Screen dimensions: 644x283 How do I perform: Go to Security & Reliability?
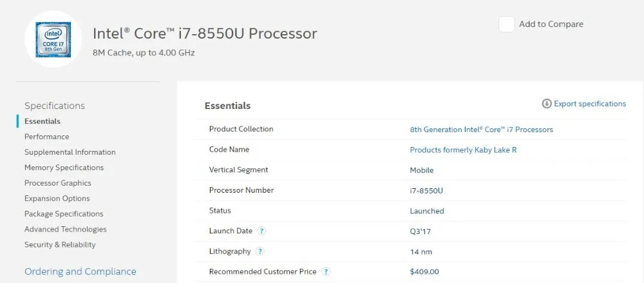[60, 245]
